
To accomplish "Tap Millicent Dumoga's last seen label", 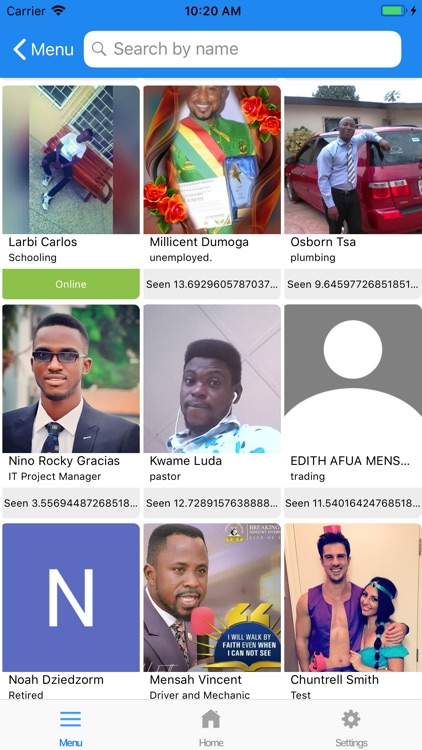I will point(212,284).
